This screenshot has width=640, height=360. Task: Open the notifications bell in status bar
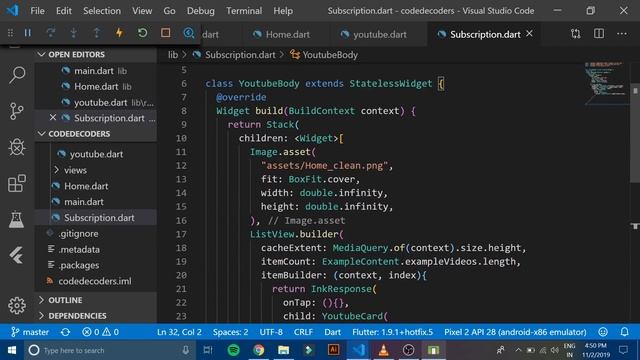[624, 332]
